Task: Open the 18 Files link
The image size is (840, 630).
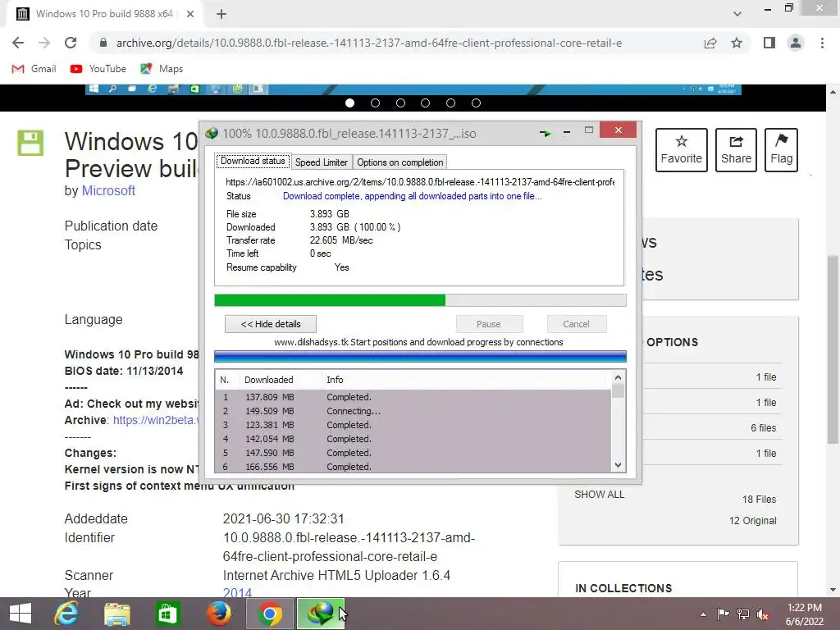Action: tap(759, 500)
